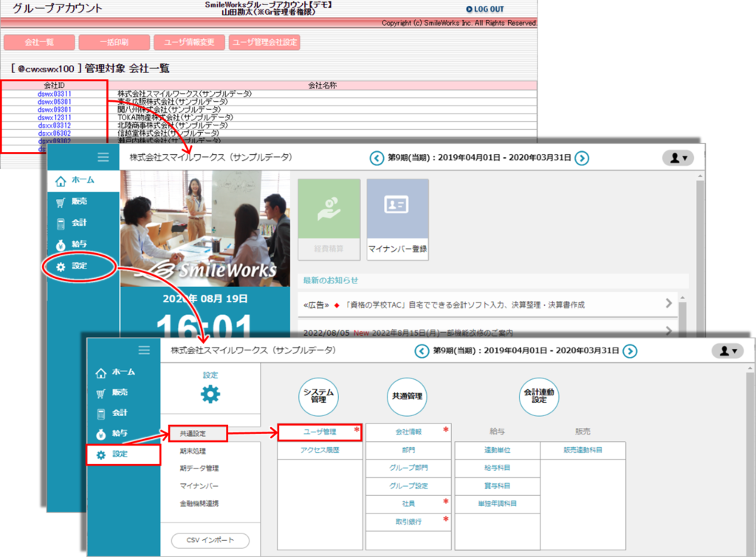Click the 会計連動設定 circle
756x557 pixels.
tap(539, 396)
